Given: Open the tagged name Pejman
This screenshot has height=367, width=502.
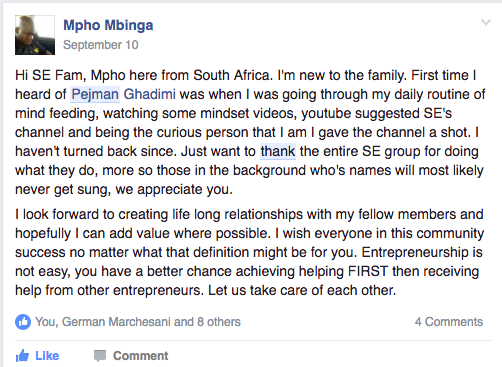Looking at the screenshot, I should [95, 94].
